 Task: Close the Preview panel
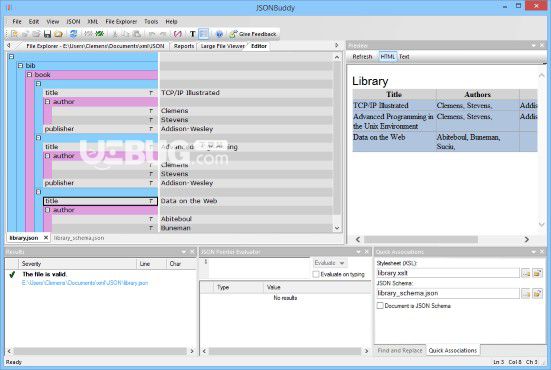click(542, 46)
